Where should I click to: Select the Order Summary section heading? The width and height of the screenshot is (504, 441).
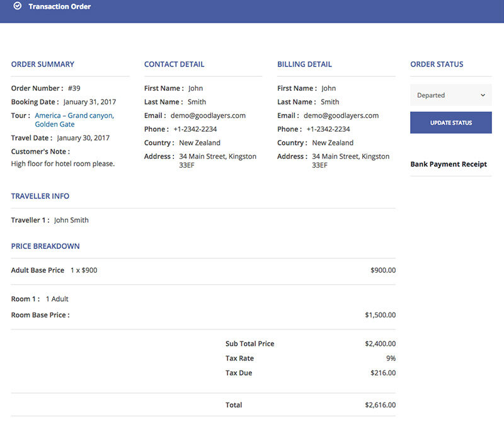43,64
